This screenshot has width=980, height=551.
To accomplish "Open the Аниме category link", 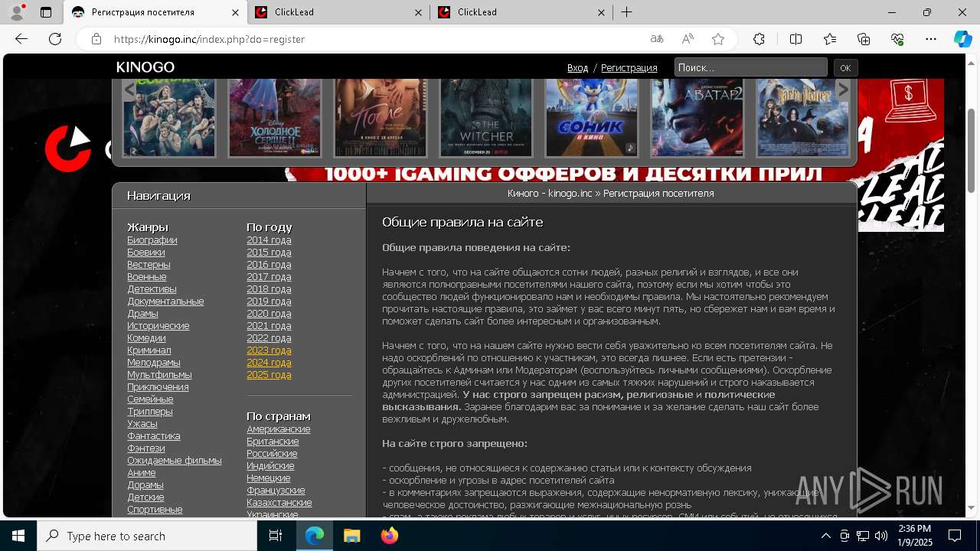I will [142, 473].
